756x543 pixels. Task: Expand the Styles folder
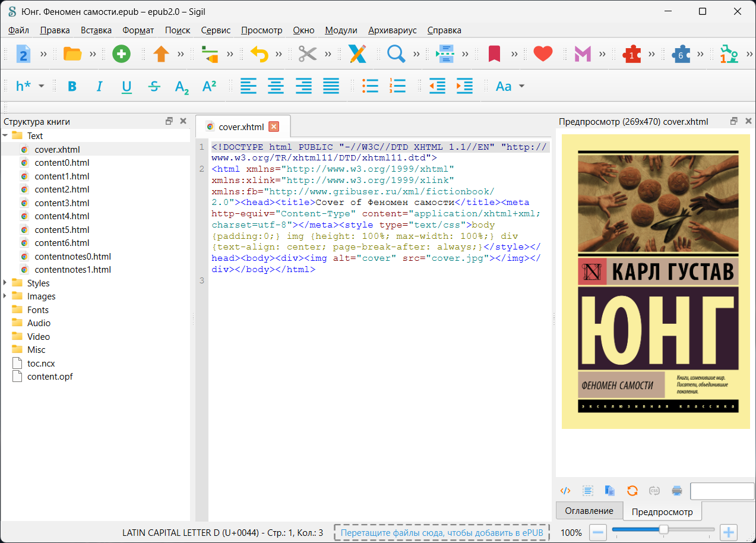5,283
